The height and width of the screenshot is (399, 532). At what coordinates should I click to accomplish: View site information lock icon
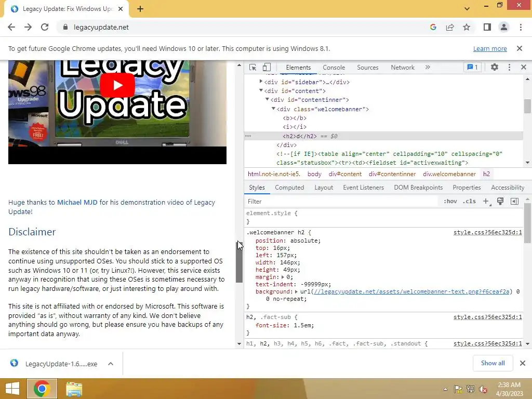tap(65, 27)
